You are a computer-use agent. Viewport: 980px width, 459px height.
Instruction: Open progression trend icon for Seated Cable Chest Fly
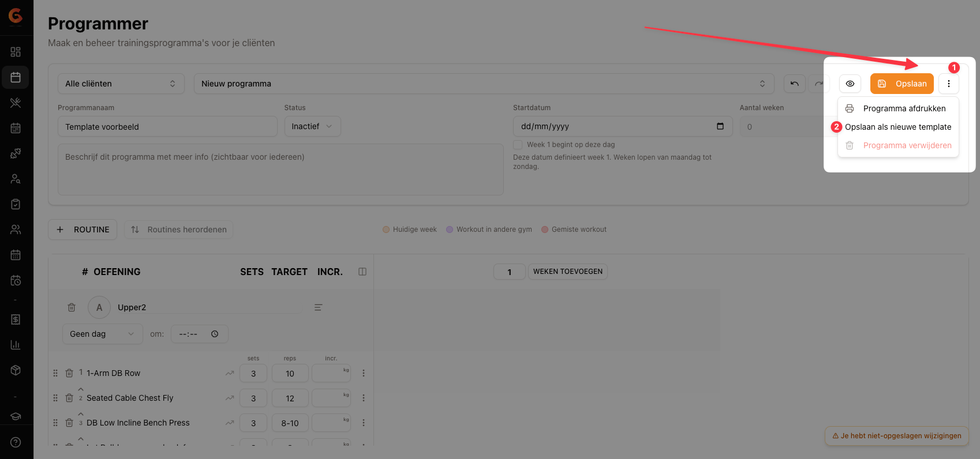coord(230,398)
